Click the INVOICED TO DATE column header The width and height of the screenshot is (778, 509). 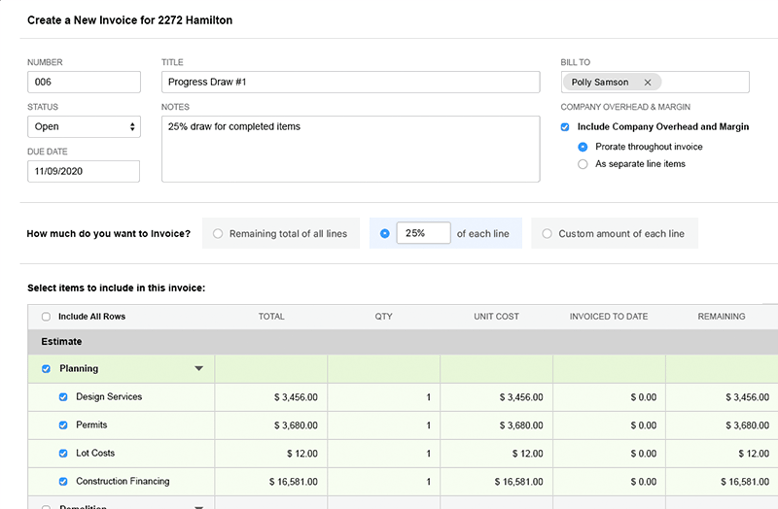[609, 317]
